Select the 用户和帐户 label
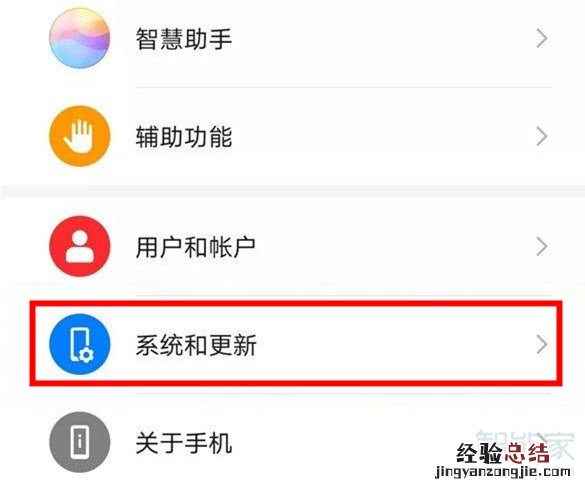Viewport: 585px width, 490px height. click(x=195, y=247)
